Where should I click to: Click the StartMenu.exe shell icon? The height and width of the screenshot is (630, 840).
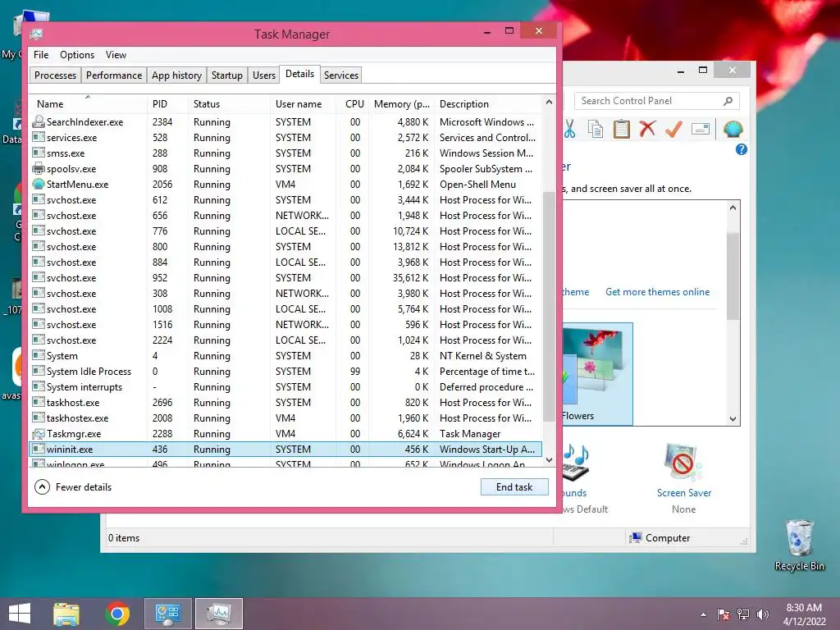[38, 185]
